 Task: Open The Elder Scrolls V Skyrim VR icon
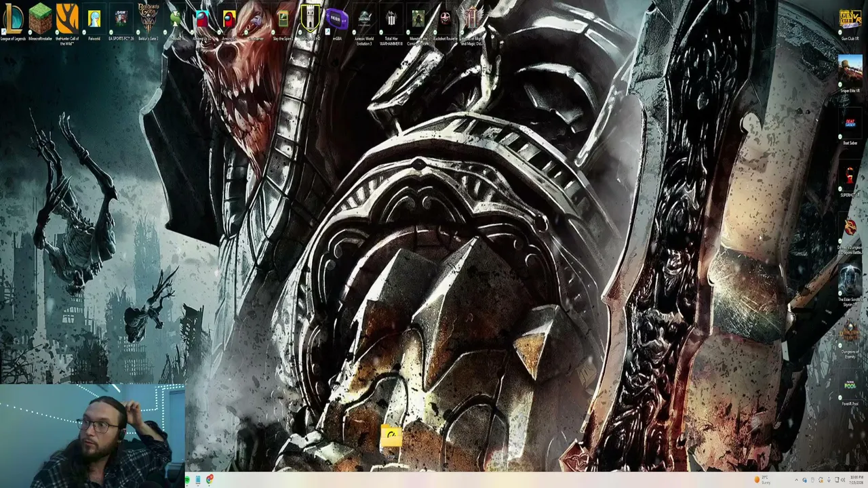(850, 286)
